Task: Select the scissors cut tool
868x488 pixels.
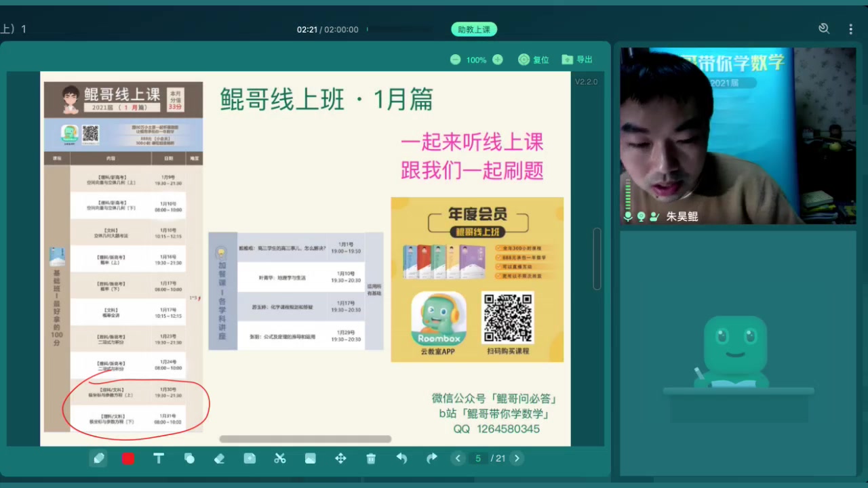Action: pyautogui.click(x=280, y=458)
